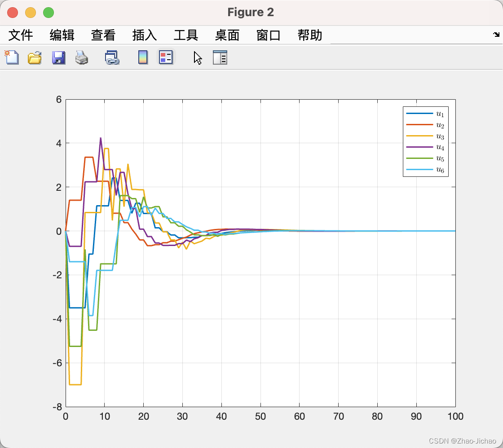Click the y-axis tick label 6
Viewport: 503px width, 448px height.
(59, 99)
